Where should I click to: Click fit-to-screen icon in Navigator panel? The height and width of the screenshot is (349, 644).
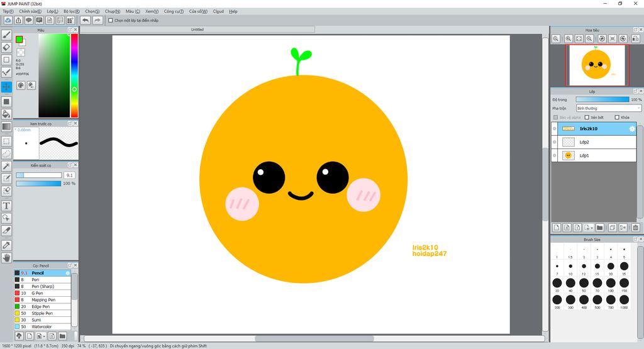click(579, 38)
